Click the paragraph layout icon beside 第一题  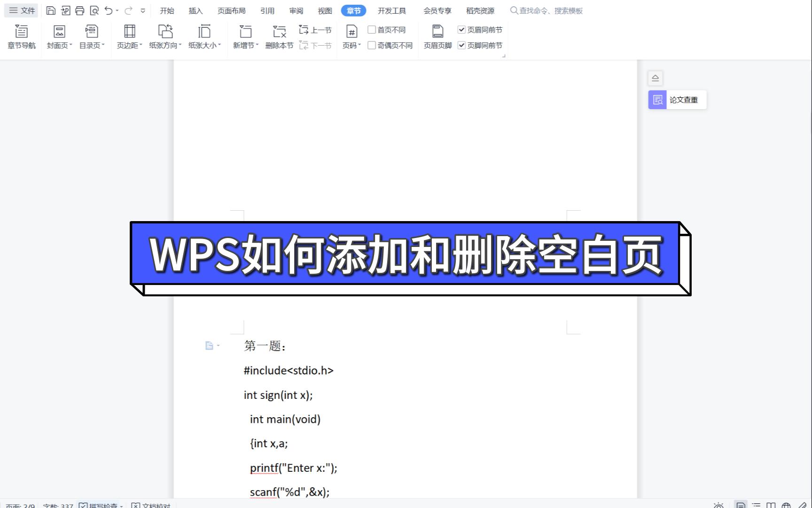point(210,346)
